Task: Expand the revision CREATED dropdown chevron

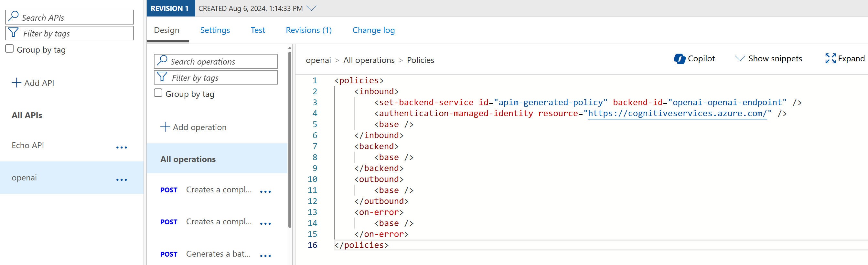Action: pyautogui.click(x=312, y=8)
